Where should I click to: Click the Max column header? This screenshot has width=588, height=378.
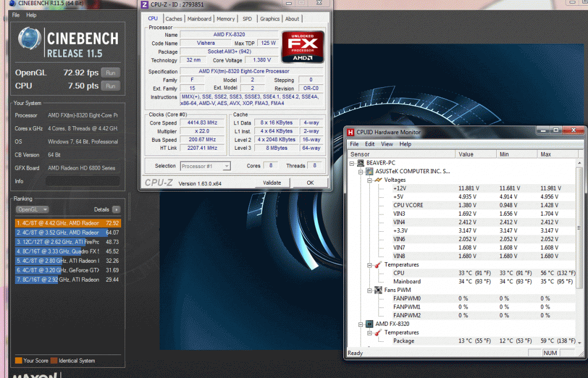[x=558, y=154]
